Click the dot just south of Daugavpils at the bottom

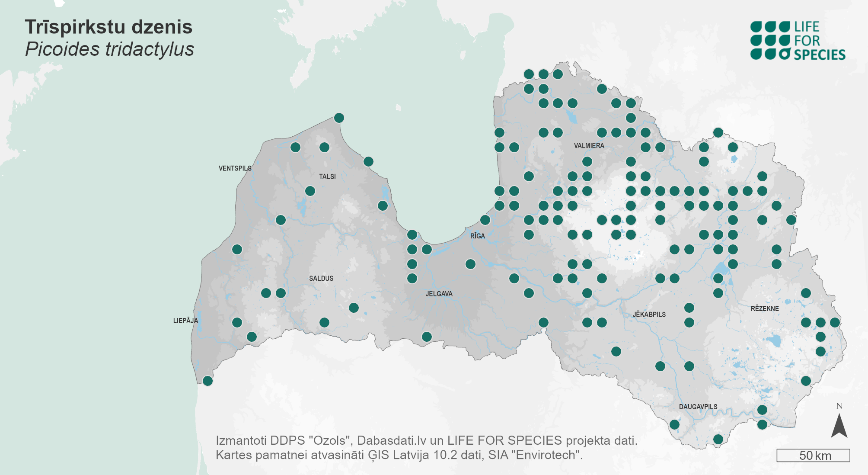(718, 439)
